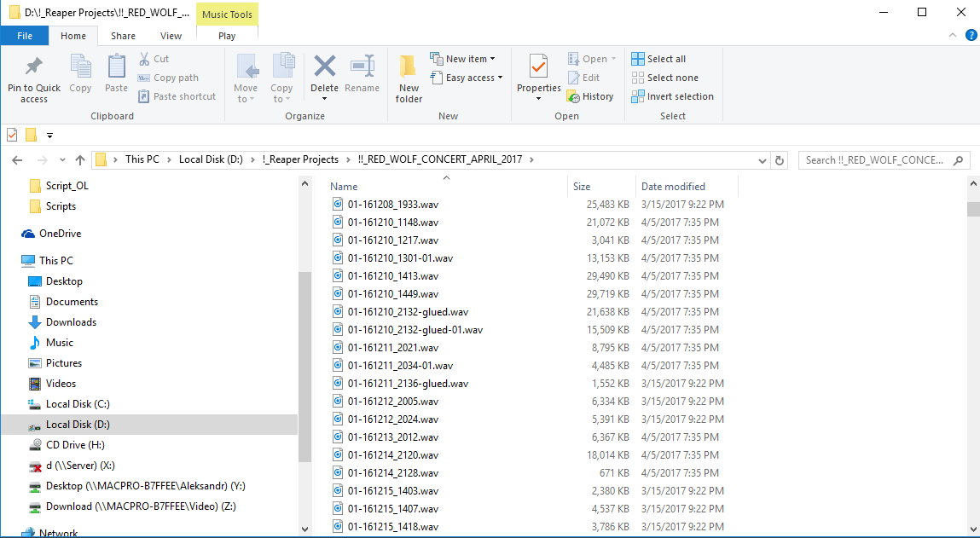Click the Copy ribbon icon
The height and width of the screenshot is (538, 980).
[81, 67]
